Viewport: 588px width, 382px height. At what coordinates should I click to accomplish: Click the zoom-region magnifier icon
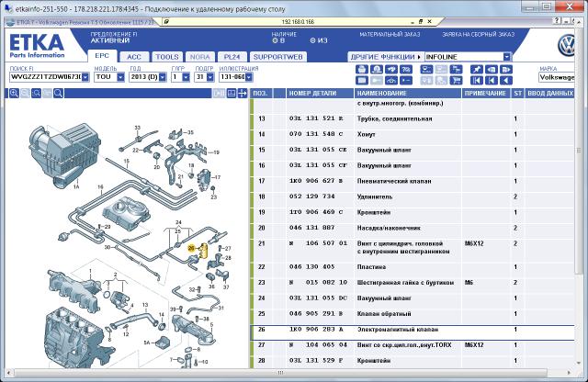(36, 94)
